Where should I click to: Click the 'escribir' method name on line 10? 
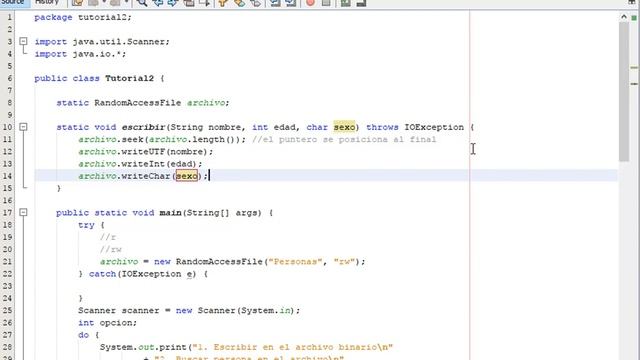[x=143, y=127]
